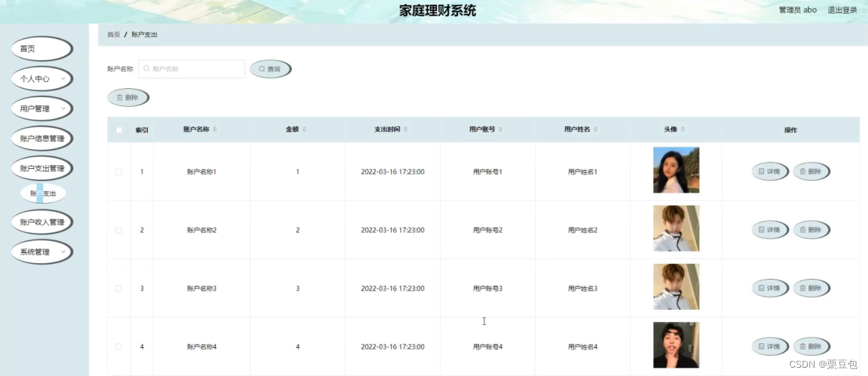Click the 账户名称1 cell
Viewport: 868px width, 376px height.
coord(202,172)
